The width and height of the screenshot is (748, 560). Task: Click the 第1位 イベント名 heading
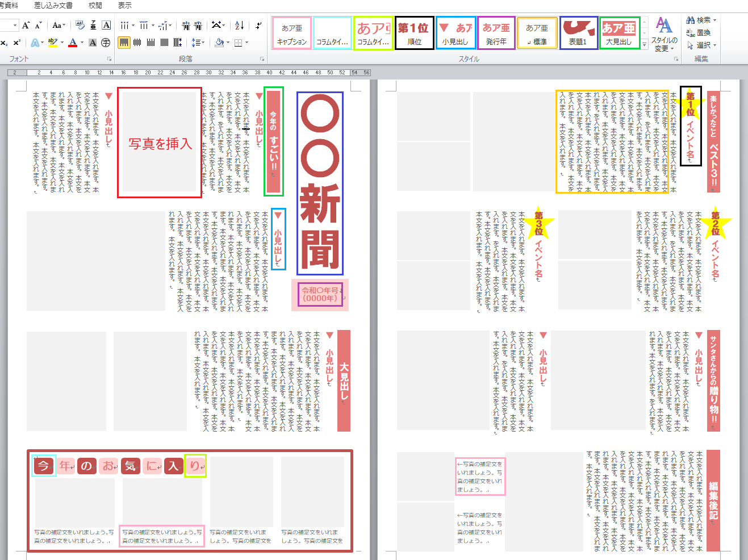click(691, 126)
